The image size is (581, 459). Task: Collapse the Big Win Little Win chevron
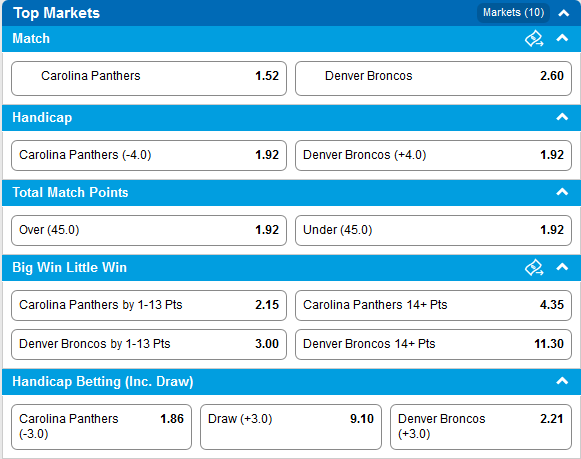(x=562, y=267)
